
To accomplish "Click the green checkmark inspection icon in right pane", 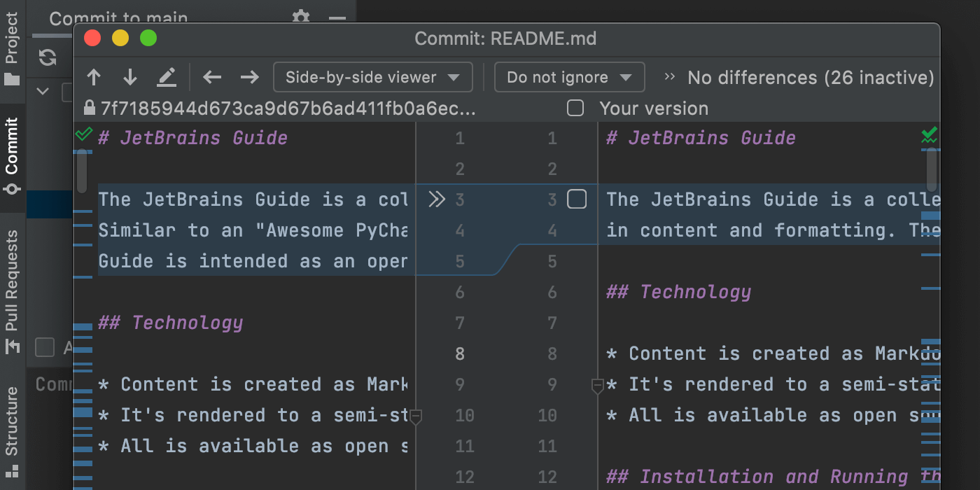I will [x=930, y=134].
